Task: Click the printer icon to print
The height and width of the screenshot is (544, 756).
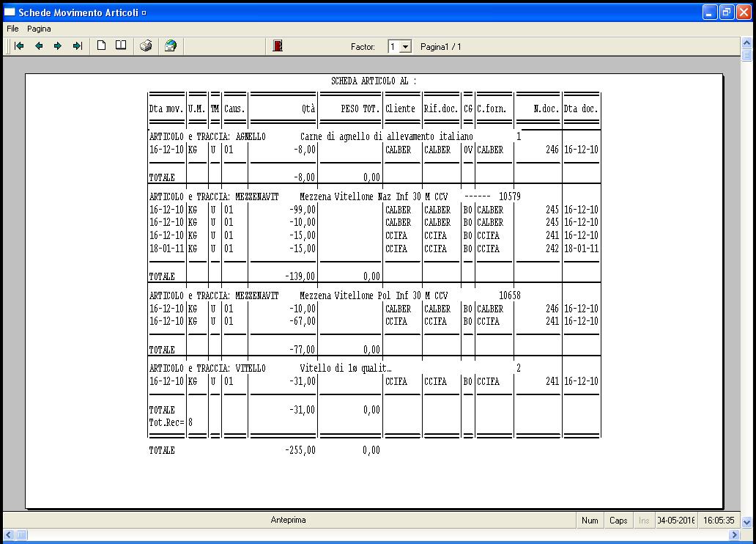Action: [x=146, y=46]
